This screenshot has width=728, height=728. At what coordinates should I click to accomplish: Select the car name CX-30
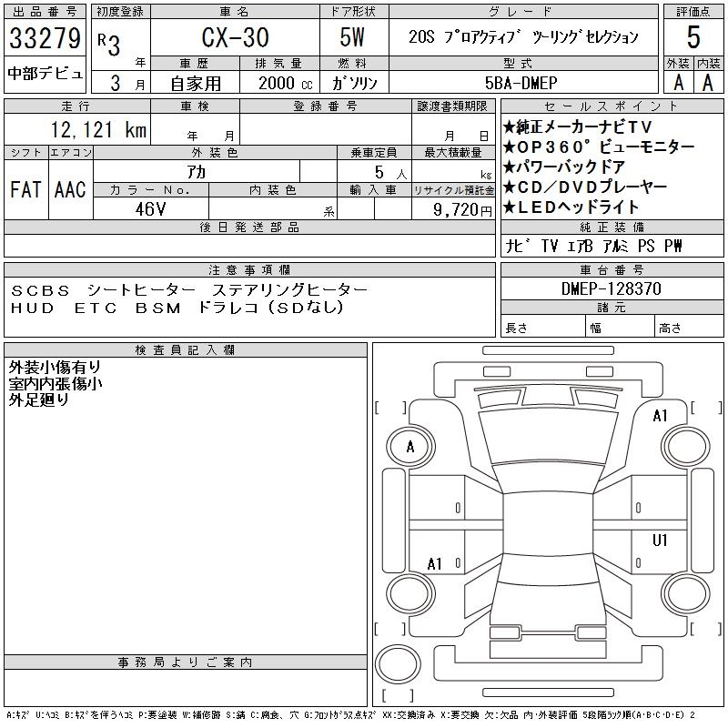pos(235,37)
